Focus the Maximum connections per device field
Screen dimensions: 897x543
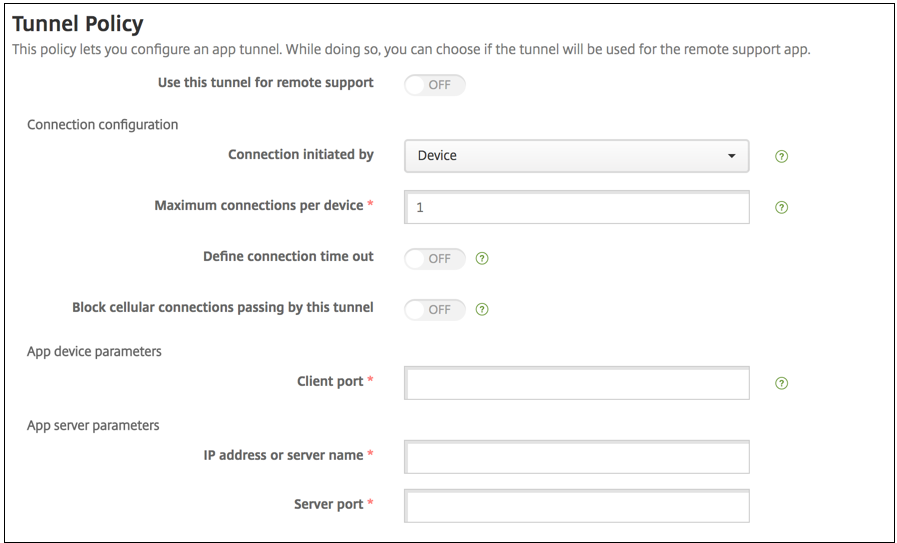pyautogui.click(x=577, y=207)
